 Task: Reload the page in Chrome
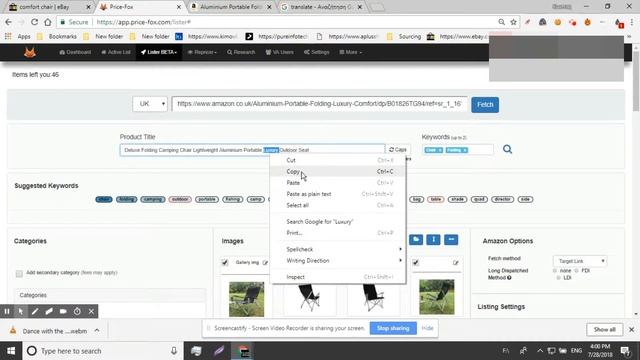point(34,22)
